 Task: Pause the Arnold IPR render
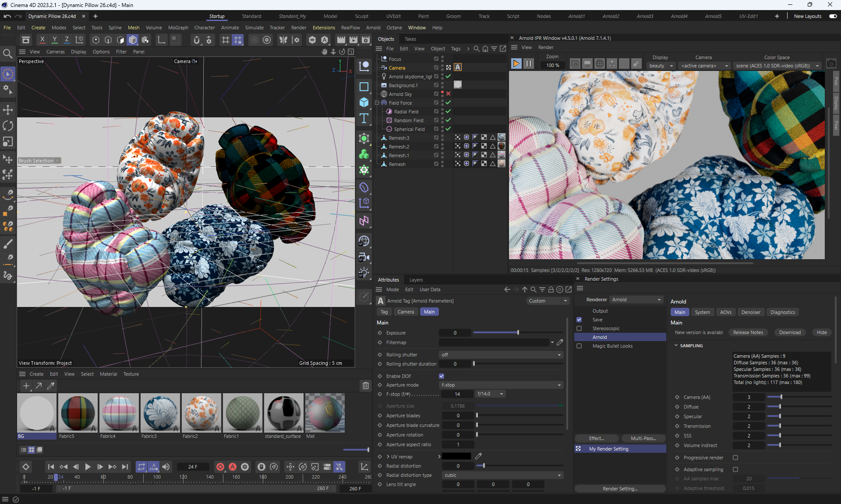[529, 64]
